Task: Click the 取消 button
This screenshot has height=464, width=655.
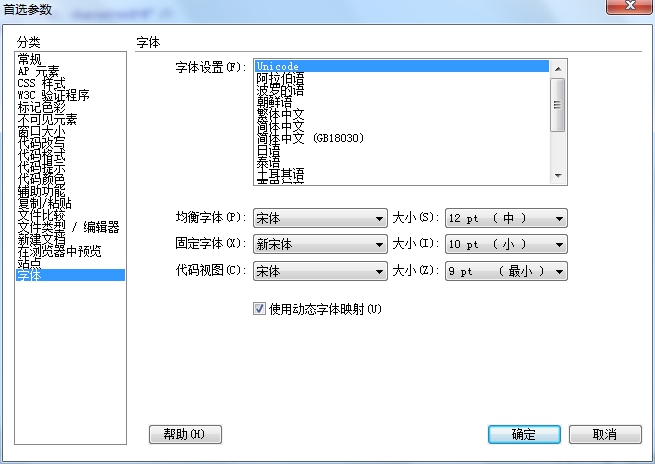Action: 604,434
